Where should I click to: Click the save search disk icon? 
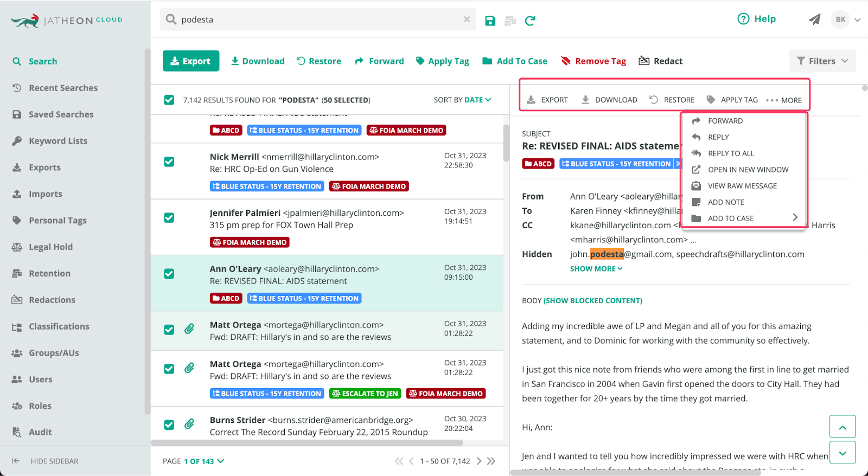click(490, 21)
